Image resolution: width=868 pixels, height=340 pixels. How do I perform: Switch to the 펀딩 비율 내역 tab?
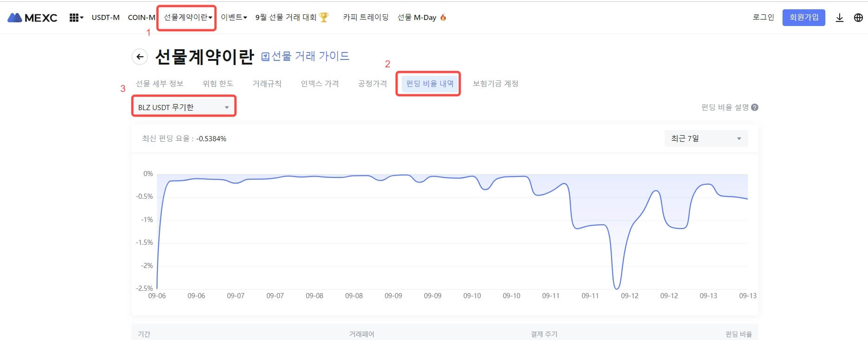(x=430, y=84)
